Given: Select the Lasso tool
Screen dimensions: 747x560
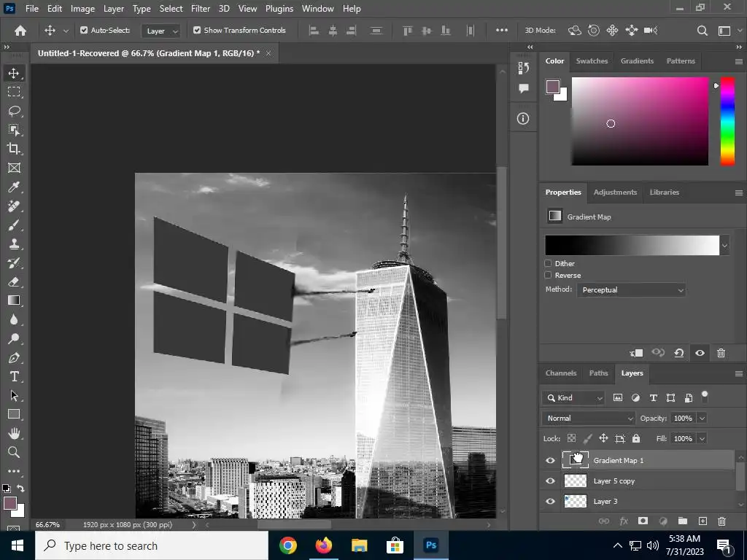Looking at the screenshot, I should [x=14, y=111].
